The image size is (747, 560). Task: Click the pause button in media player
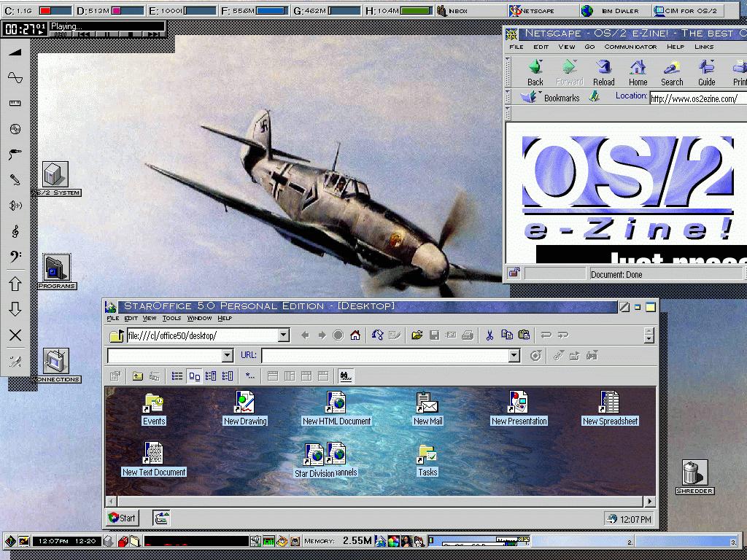108,34
